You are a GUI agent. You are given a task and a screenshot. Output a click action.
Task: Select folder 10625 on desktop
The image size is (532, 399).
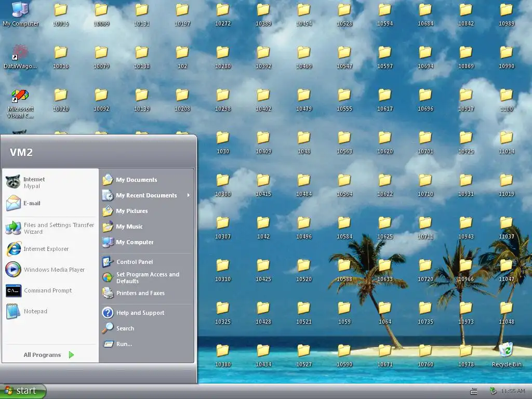[385, 228]
